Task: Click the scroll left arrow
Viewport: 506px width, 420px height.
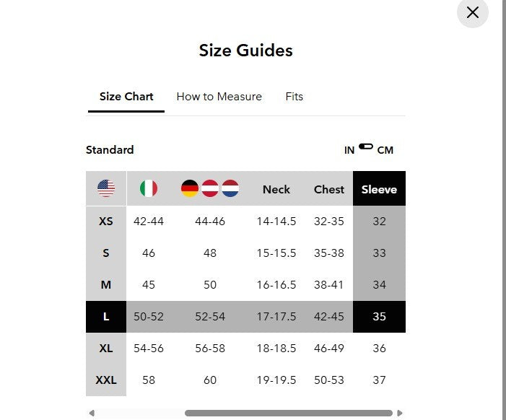Action: click(92, 414)
